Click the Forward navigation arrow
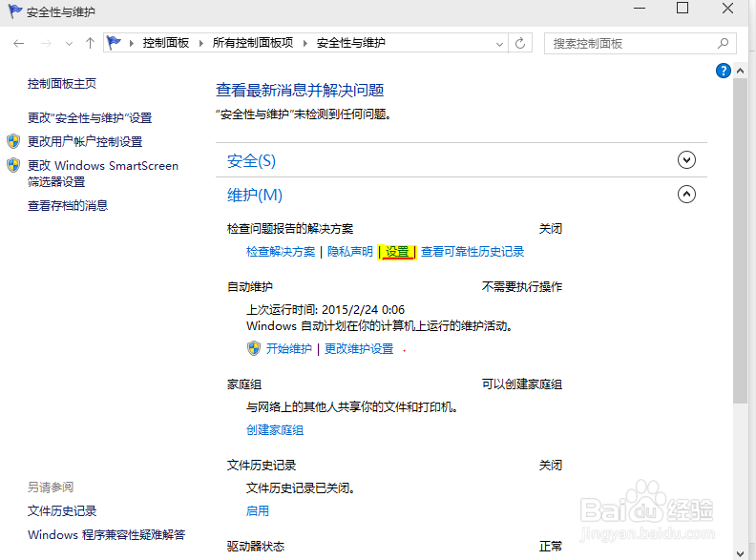The image size is (756, 560). (46, 43)
